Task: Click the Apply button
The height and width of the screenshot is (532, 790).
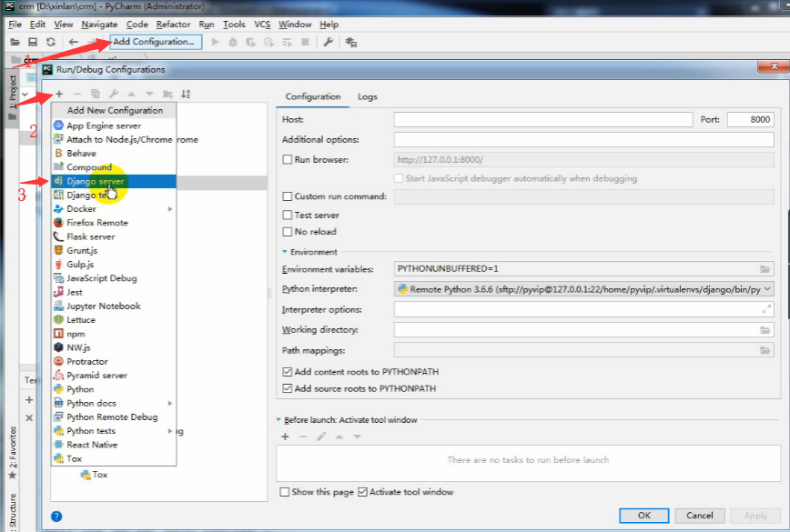Action: [755, 516]
